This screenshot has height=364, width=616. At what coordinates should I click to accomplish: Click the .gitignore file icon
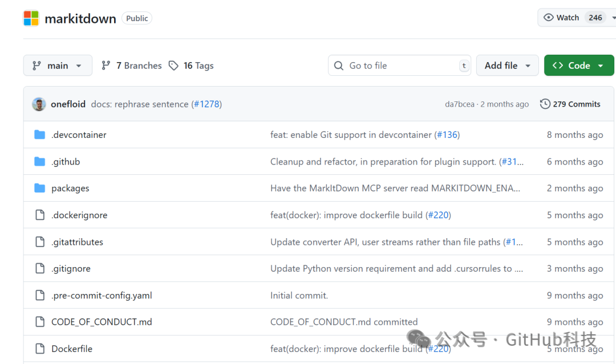coord(40,268)
